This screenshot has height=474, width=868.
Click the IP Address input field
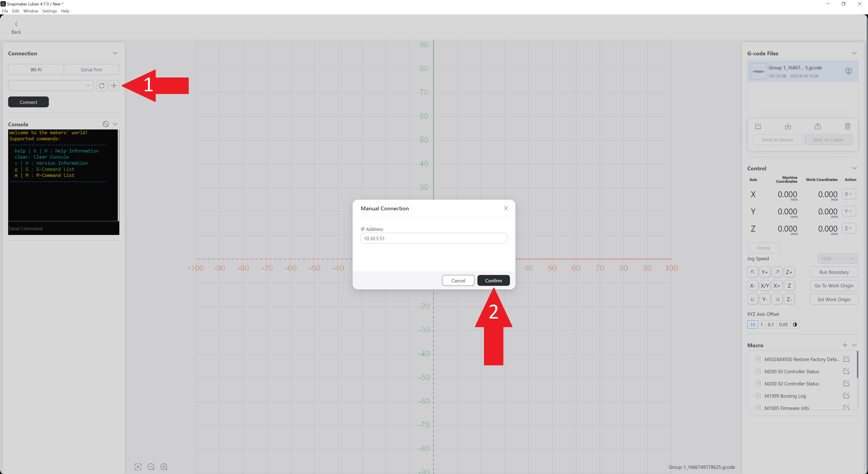pyautogui.click(x=434, y=238)
